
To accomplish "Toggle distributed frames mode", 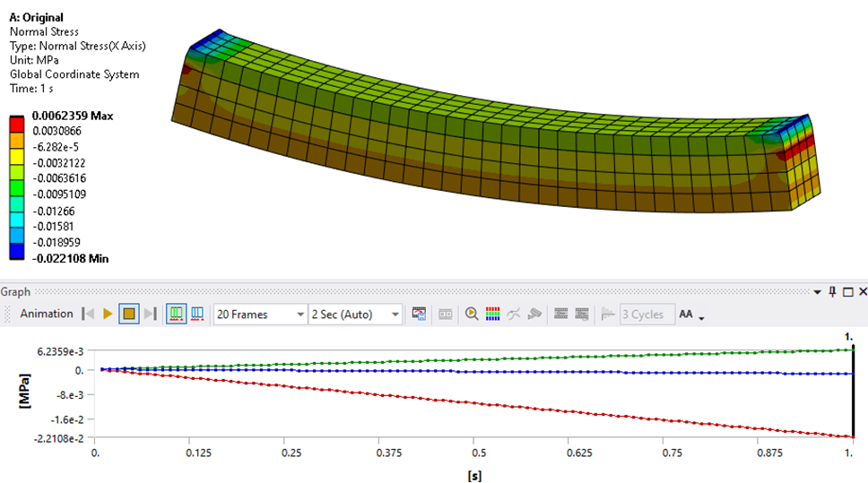I will (176, 314).
